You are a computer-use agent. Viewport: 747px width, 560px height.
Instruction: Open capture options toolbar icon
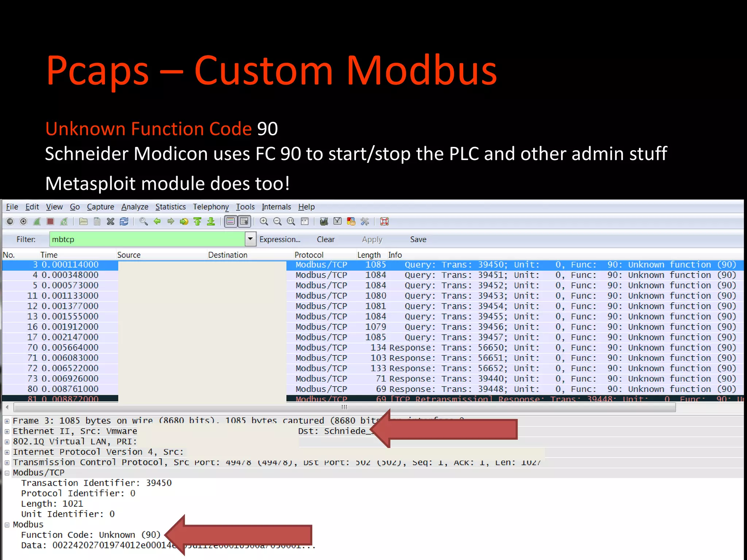23,221
